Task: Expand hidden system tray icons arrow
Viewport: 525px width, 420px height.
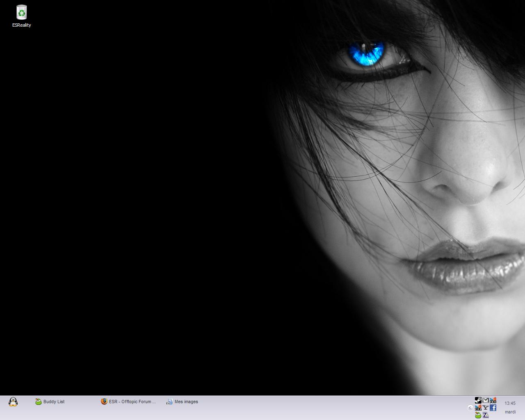Action: coord(470,408)
